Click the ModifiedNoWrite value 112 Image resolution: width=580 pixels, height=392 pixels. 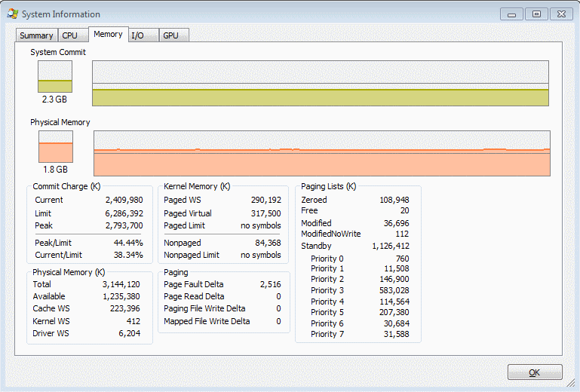pos(402,234)
